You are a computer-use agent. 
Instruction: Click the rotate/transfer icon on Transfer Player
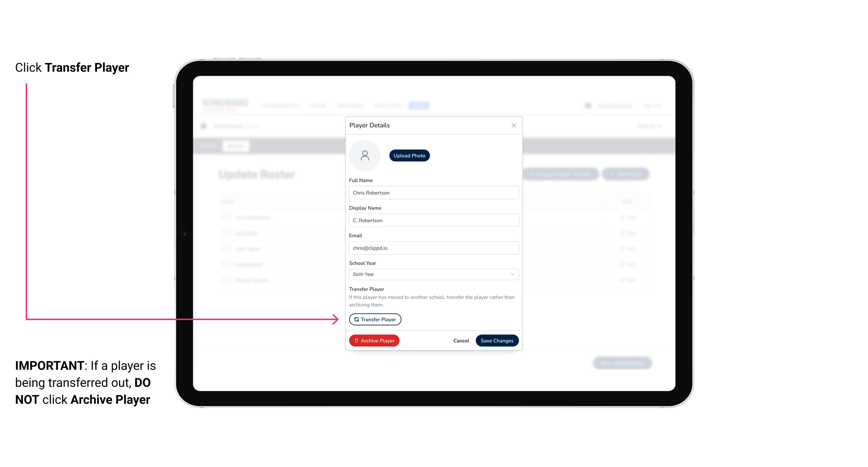point(355,319)
